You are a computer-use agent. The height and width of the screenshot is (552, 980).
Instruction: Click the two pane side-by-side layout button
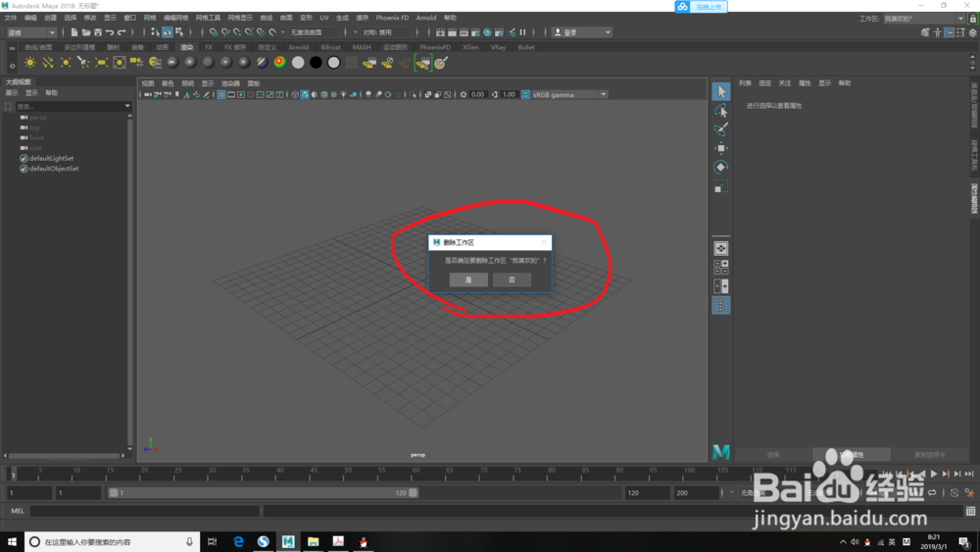pos(720,286)
